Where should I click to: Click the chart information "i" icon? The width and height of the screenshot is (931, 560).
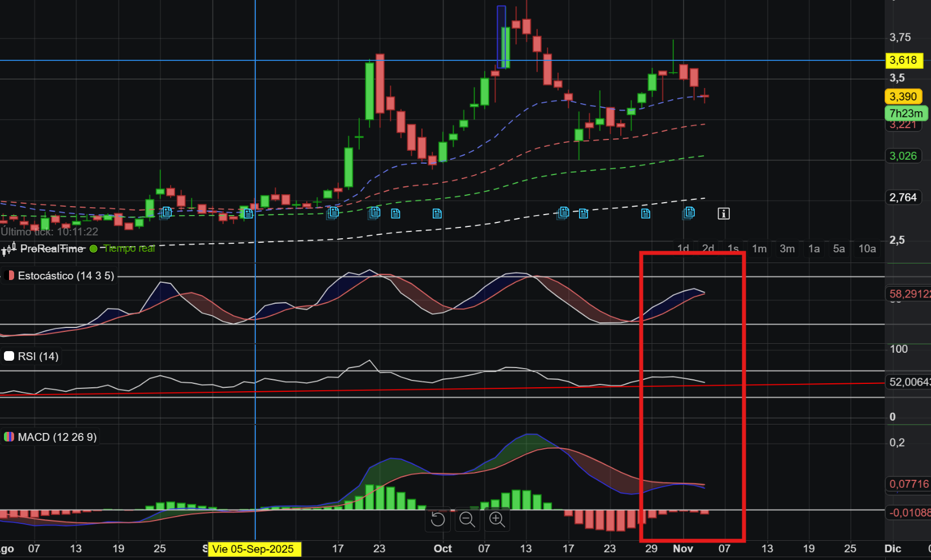[723, 213]
